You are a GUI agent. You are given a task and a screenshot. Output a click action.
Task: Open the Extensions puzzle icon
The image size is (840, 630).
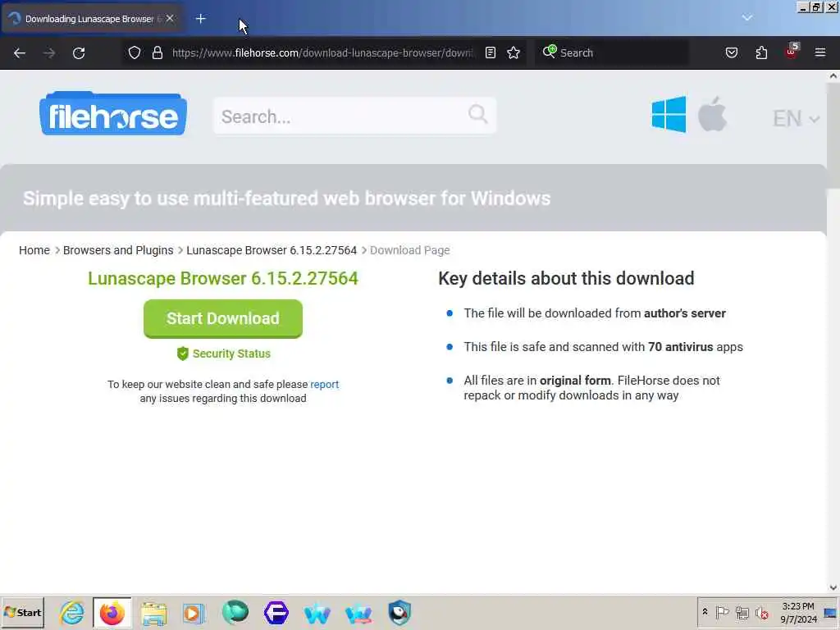coord(761,52)
